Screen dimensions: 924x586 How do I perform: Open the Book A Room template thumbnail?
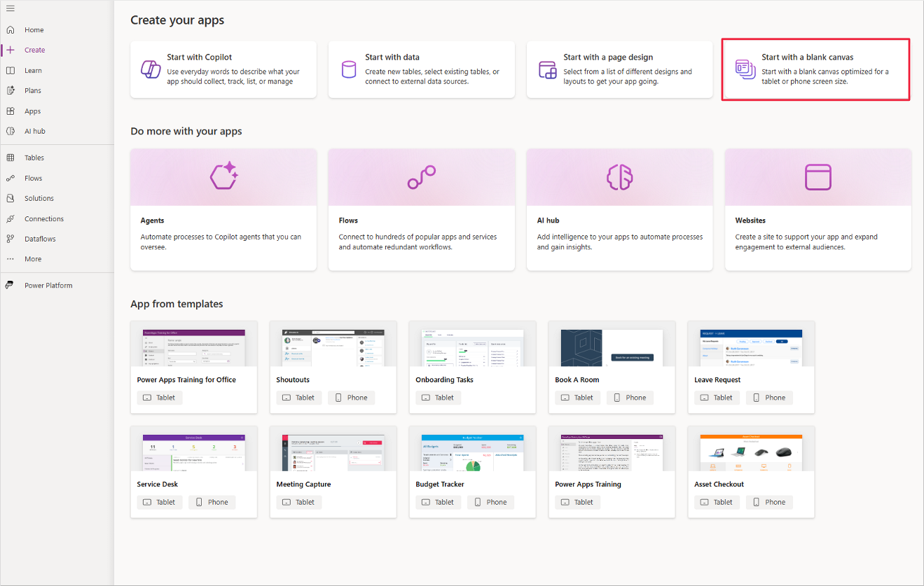coord(612,347)
